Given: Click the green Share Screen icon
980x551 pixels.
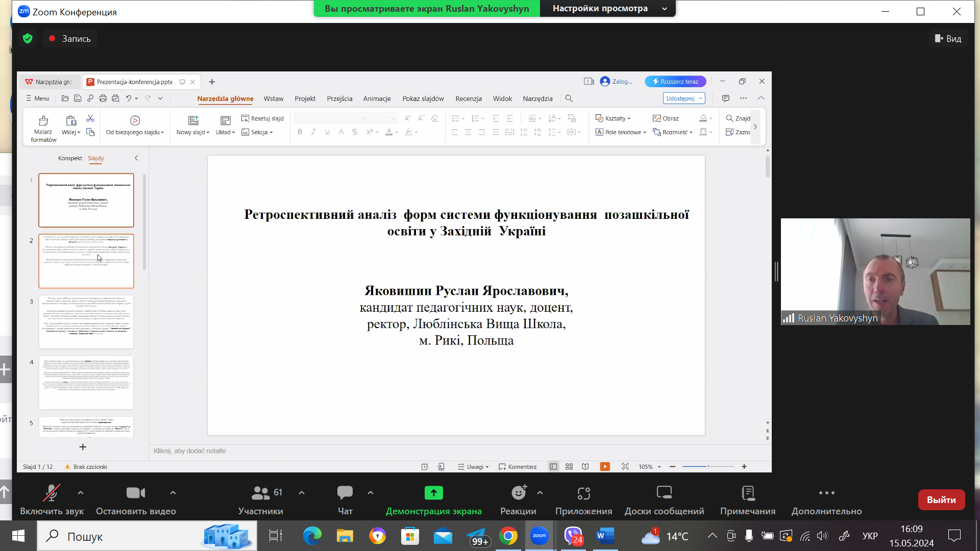Looking at the screenshot, I should click(433, 493).
